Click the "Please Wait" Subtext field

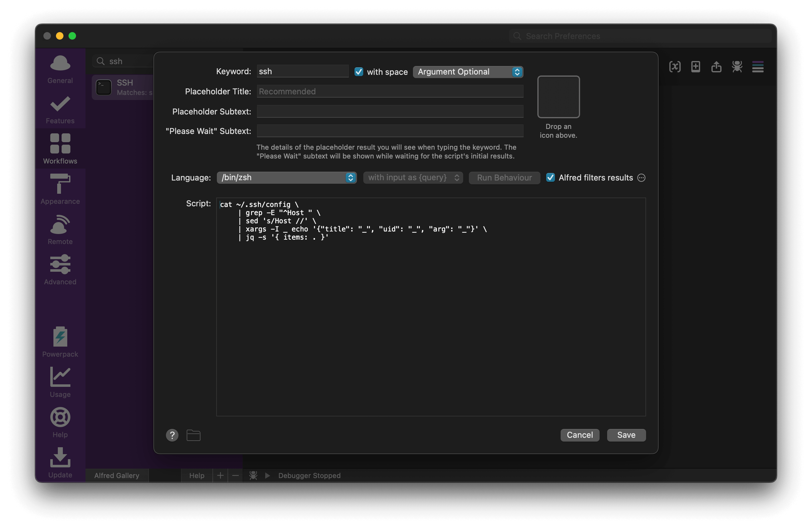click(x=390, y=131)
